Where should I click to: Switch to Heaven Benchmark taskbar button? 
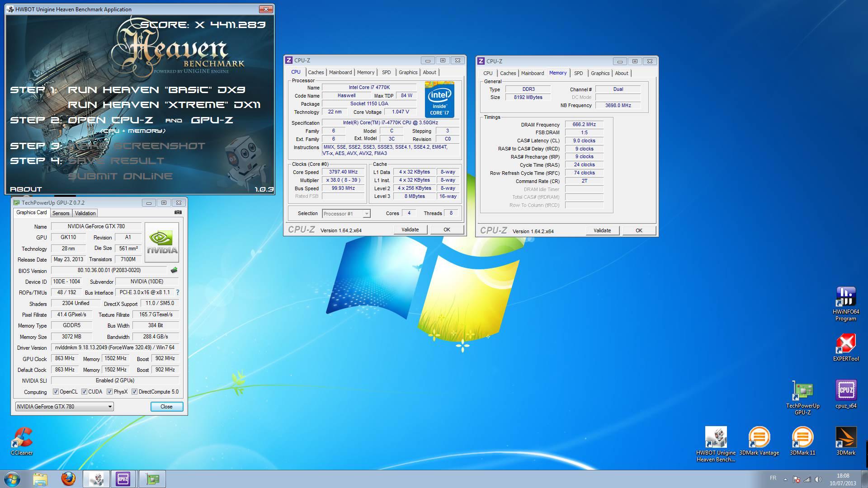[96, 479]
